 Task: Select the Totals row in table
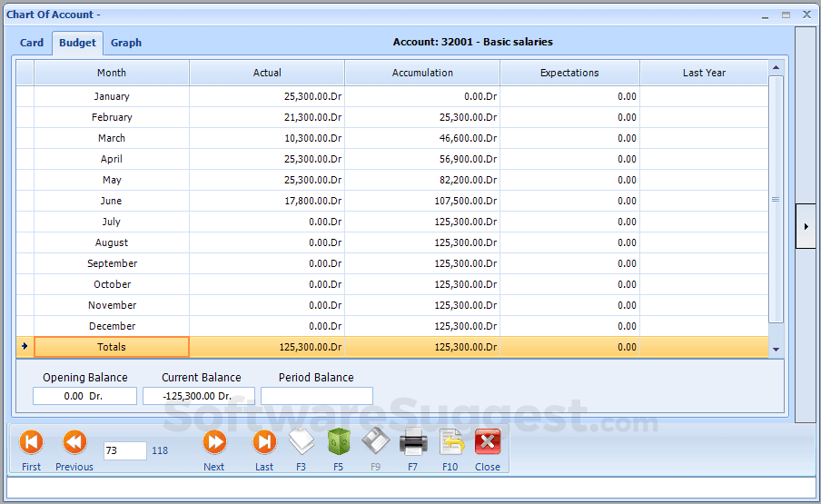point(112,347)
